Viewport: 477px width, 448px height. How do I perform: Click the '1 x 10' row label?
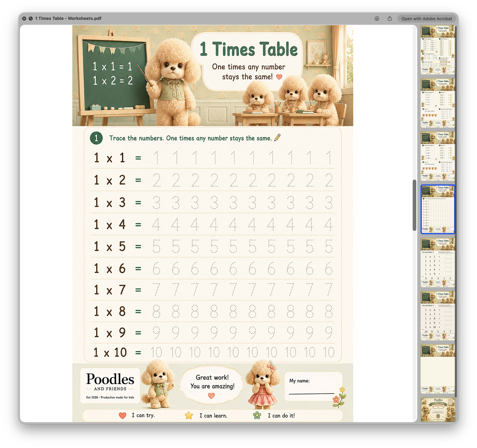coord(110,352)
